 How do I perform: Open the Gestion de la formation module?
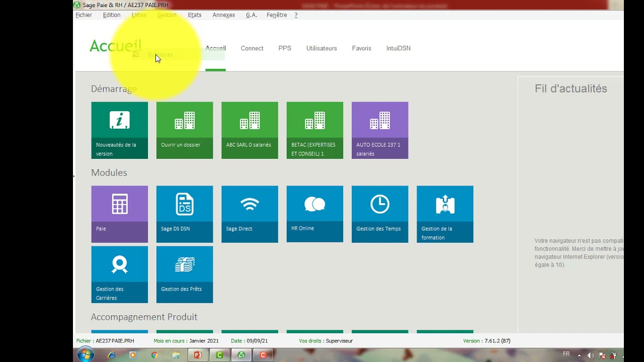tap(445, 214)
